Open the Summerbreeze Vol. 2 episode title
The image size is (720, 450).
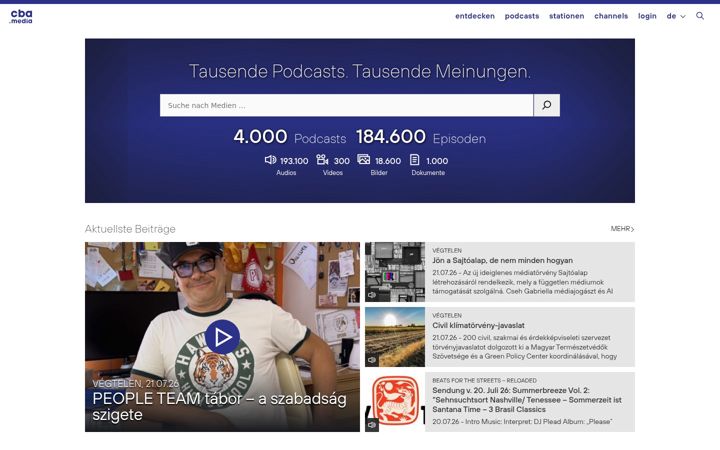point(527,400)
